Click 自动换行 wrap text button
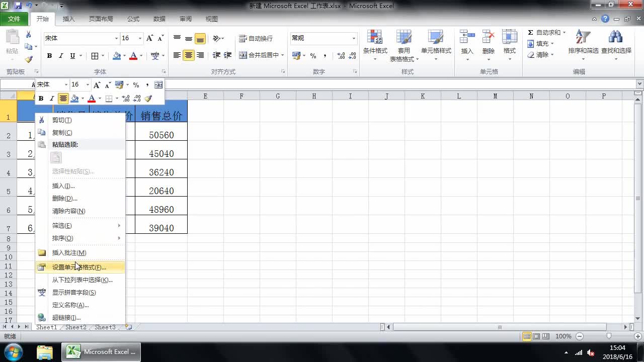 click(x=256, y=38)
